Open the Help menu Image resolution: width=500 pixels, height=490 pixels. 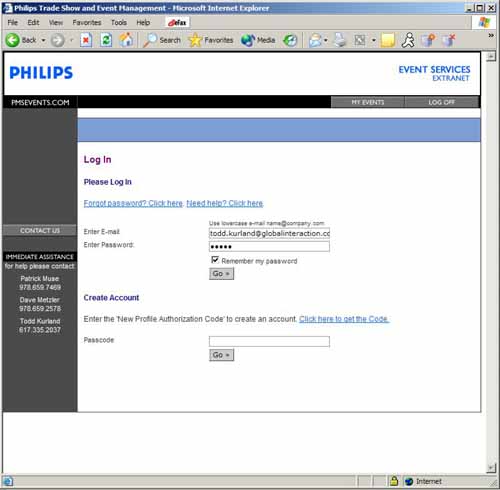(143, 22)
